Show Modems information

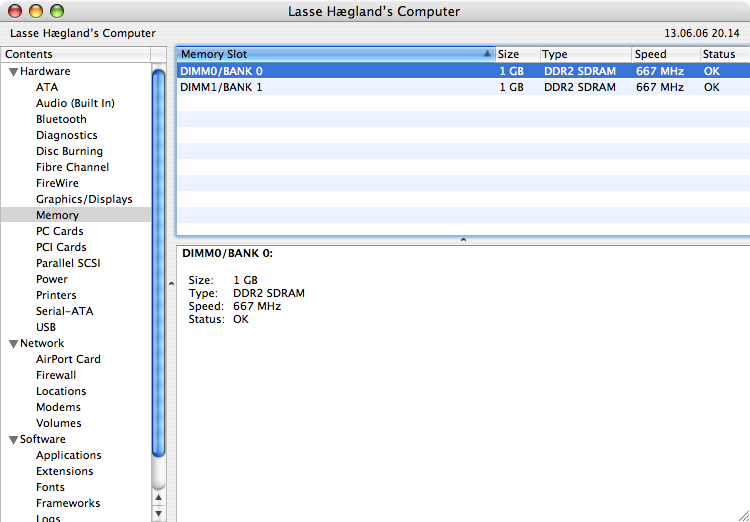coord(58,407)
